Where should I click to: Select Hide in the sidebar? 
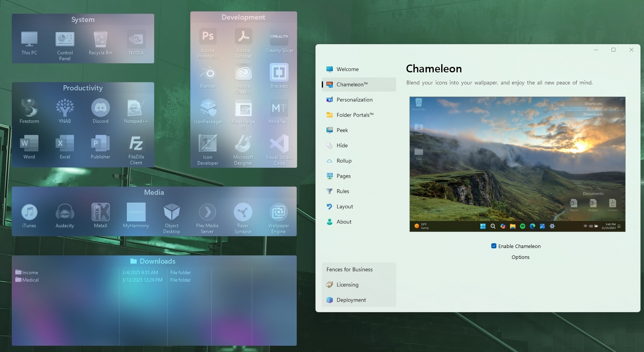359,145
